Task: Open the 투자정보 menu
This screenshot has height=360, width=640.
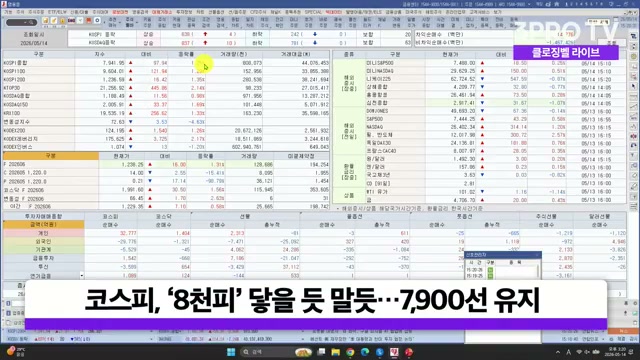Action: (x=184, y=12)
